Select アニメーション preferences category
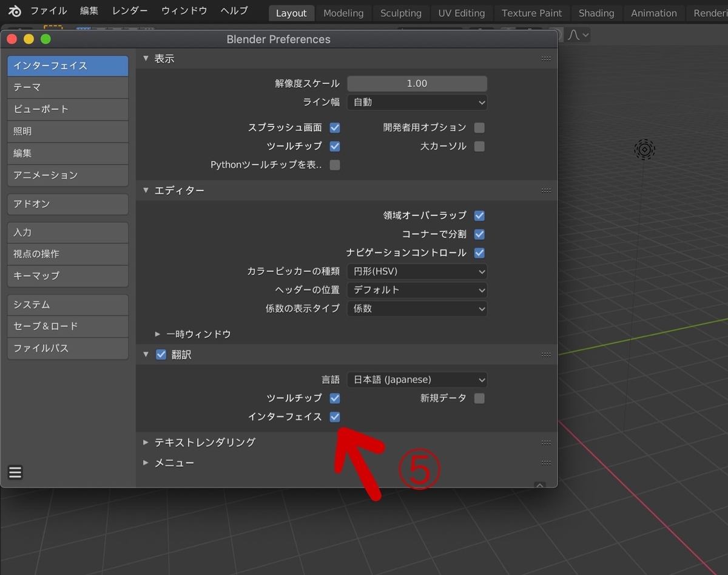This screenshot has height=575, width=728. (x=68, y=175)
